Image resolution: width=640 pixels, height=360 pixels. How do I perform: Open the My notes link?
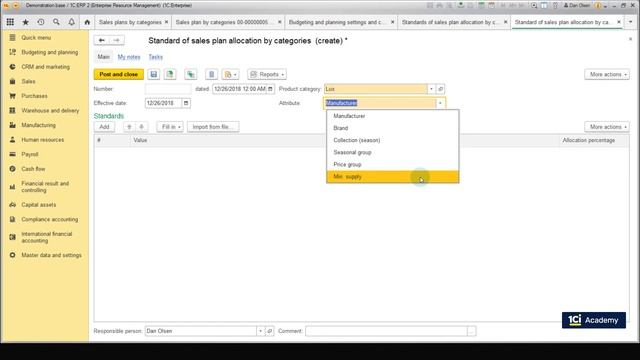pos(129,57)
